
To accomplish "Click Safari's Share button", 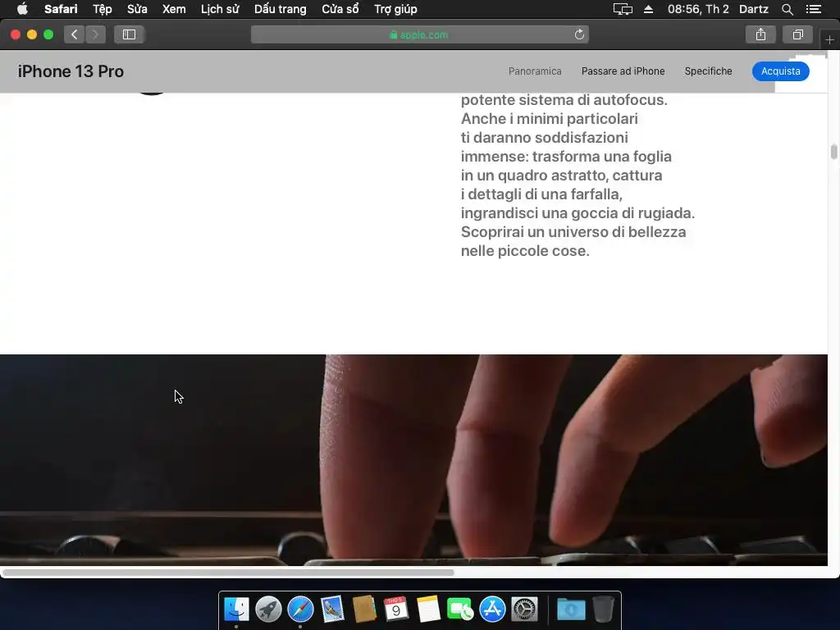I will point(760,34).
